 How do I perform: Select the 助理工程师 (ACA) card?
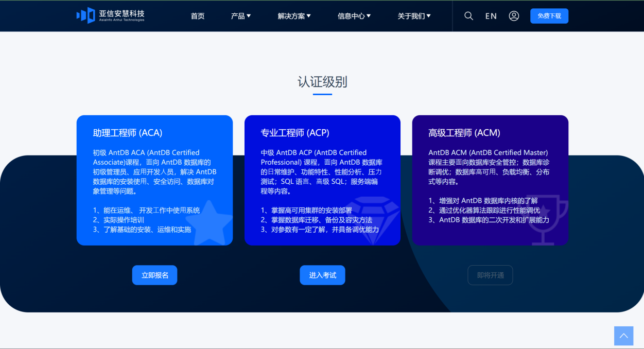[154, 180]
